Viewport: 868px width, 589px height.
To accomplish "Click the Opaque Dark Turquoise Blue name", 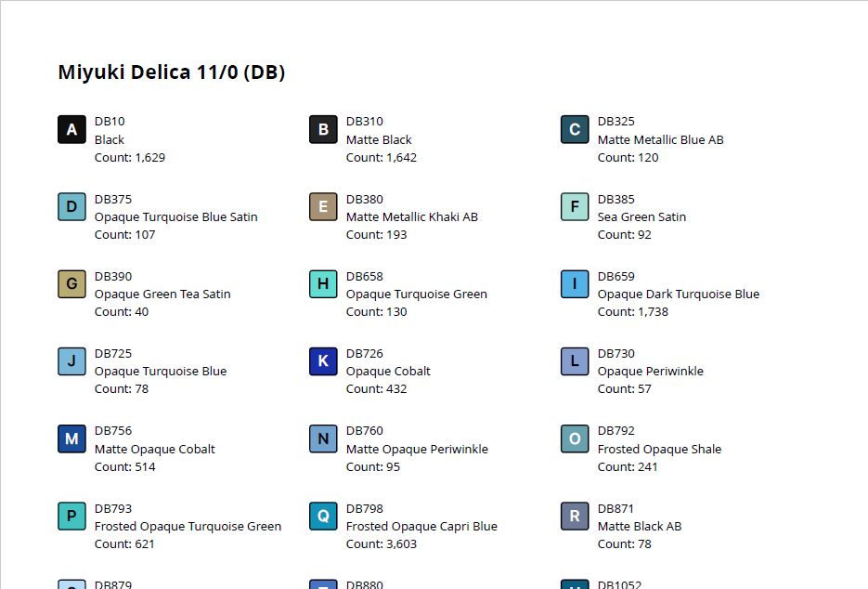I will click(679, 294).
